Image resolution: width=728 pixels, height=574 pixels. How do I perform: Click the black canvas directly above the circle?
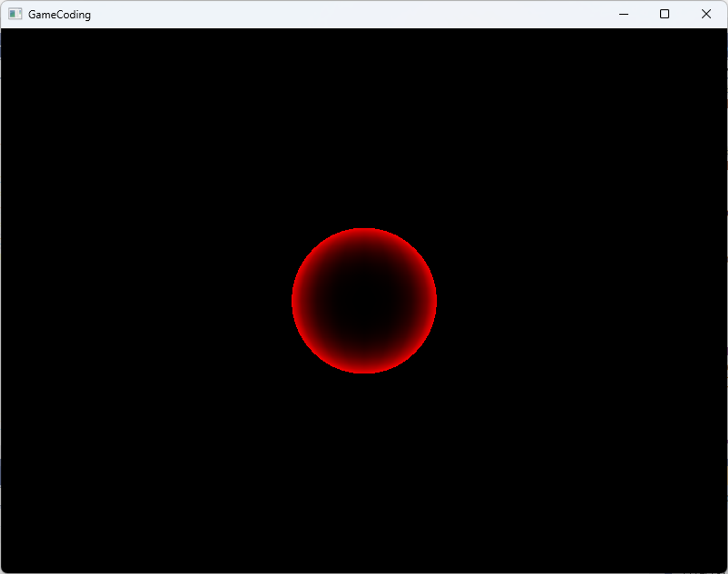[364, 127]
